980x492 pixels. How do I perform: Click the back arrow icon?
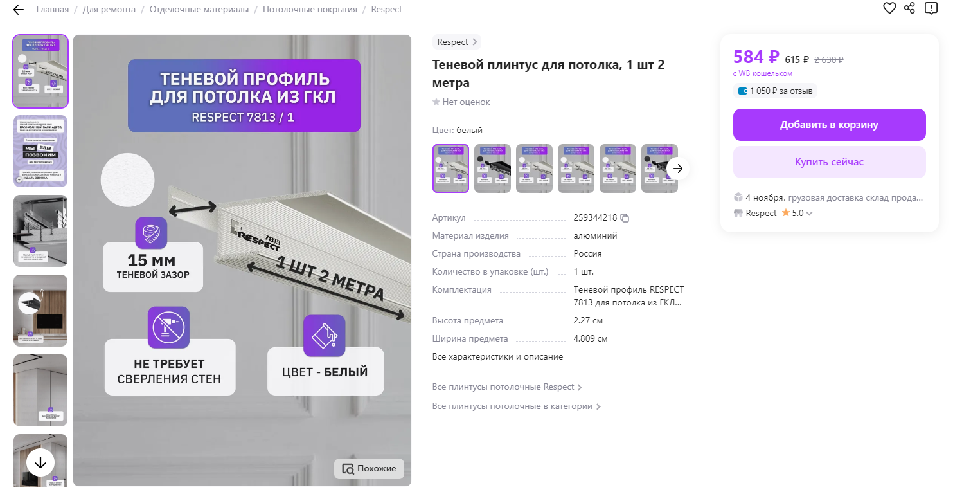coord(18,10)
